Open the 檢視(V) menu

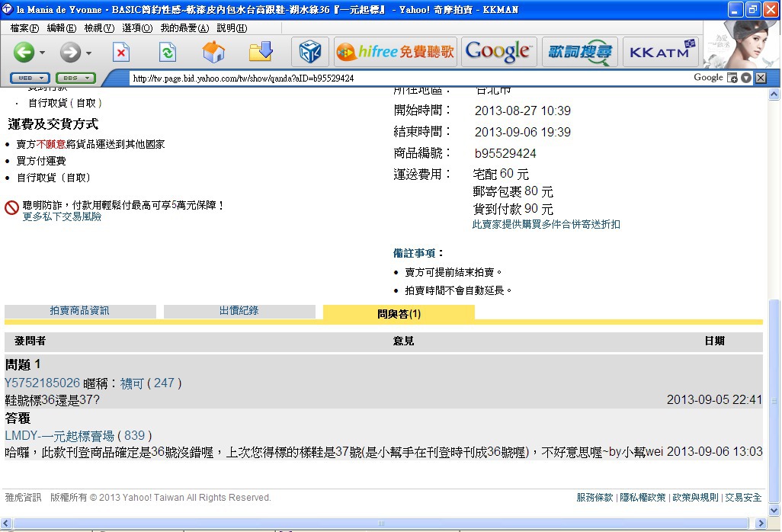click(99, 28)
